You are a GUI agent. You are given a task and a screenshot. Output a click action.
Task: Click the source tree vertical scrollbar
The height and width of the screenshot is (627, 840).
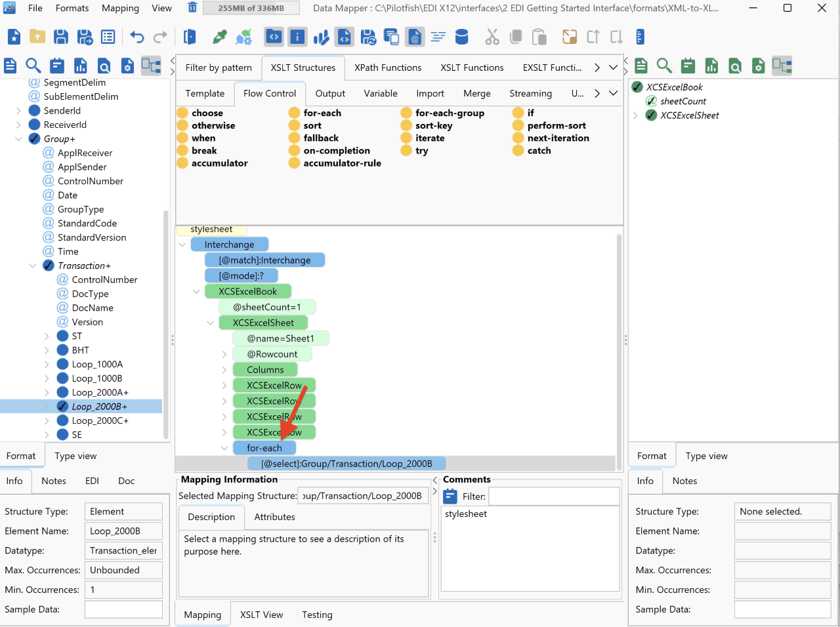[x=166, y=325]
